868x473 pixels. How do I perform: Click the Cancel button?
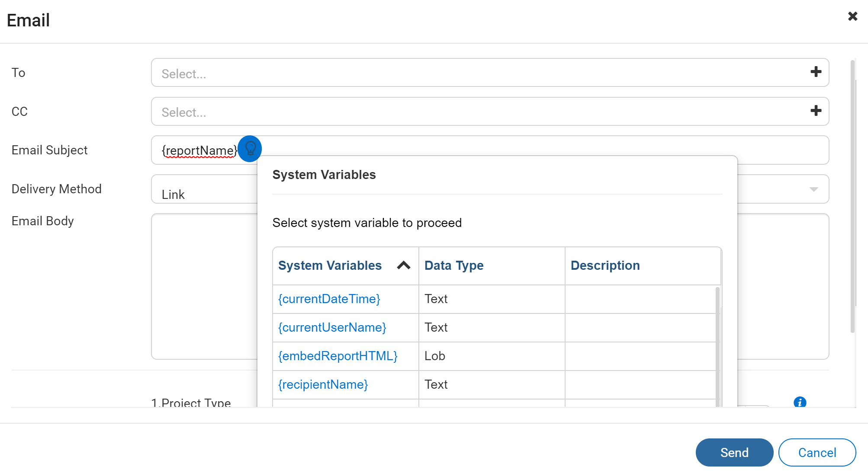pyautogui.click(x=817, y=453)
